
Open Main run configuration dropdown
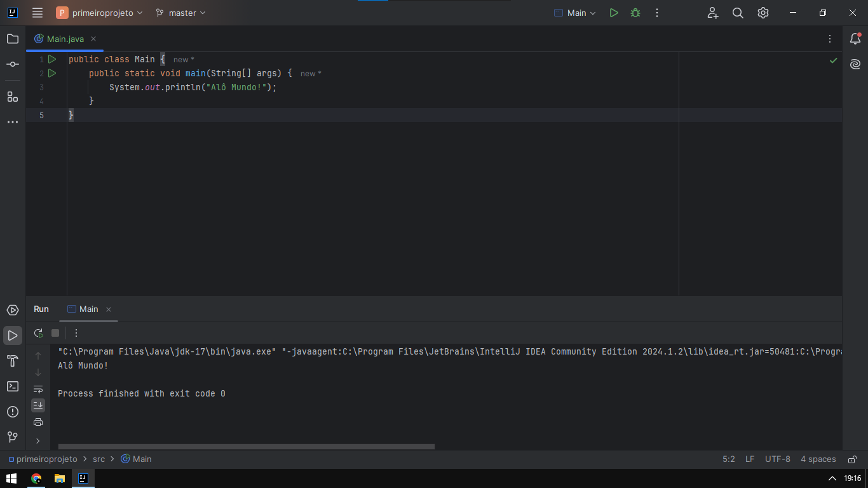pos(576,13)
